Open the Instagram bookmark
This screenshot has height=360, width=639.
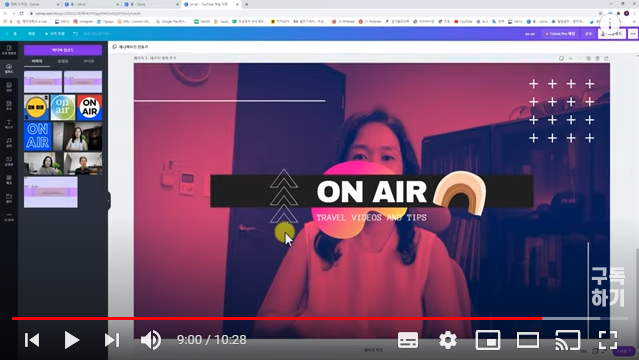tap(83, 21)
